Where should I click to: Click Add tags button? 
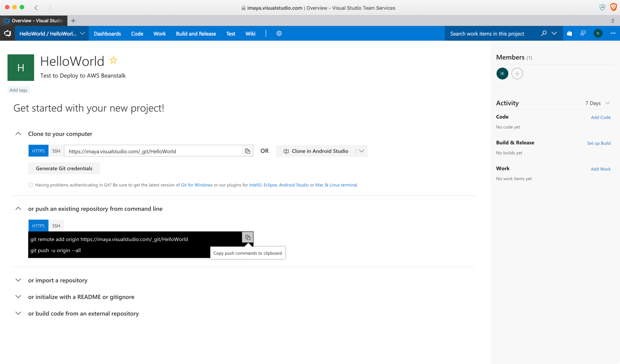click(19, 90)
